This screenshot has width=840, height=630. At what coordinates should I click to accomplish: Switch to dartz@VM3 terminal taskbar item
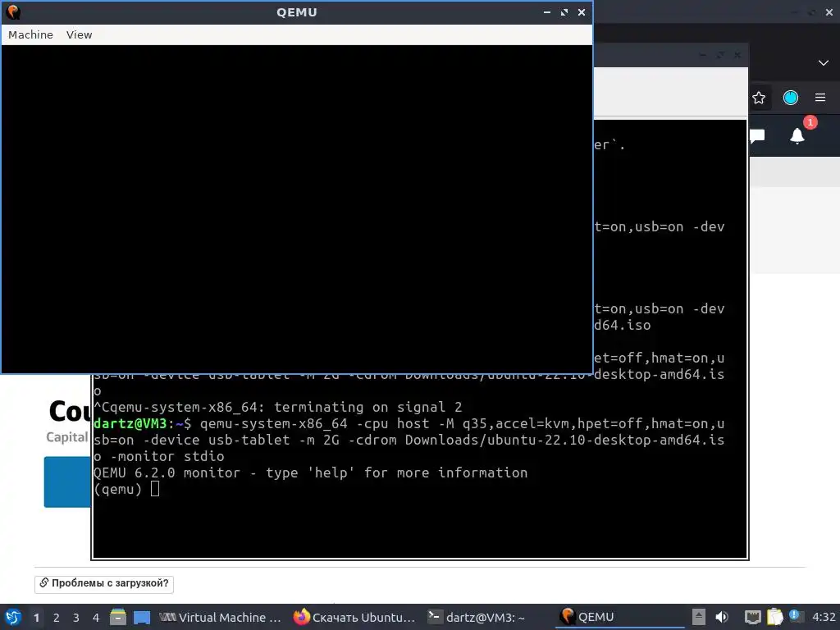coord(477,617)
